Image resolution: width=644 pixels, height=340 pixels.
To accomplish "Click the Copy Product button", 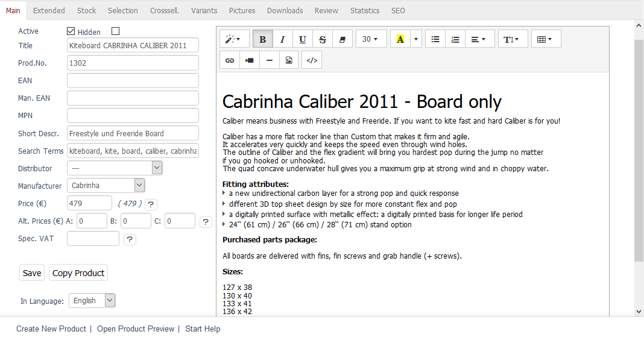I will tap(78, 273).
